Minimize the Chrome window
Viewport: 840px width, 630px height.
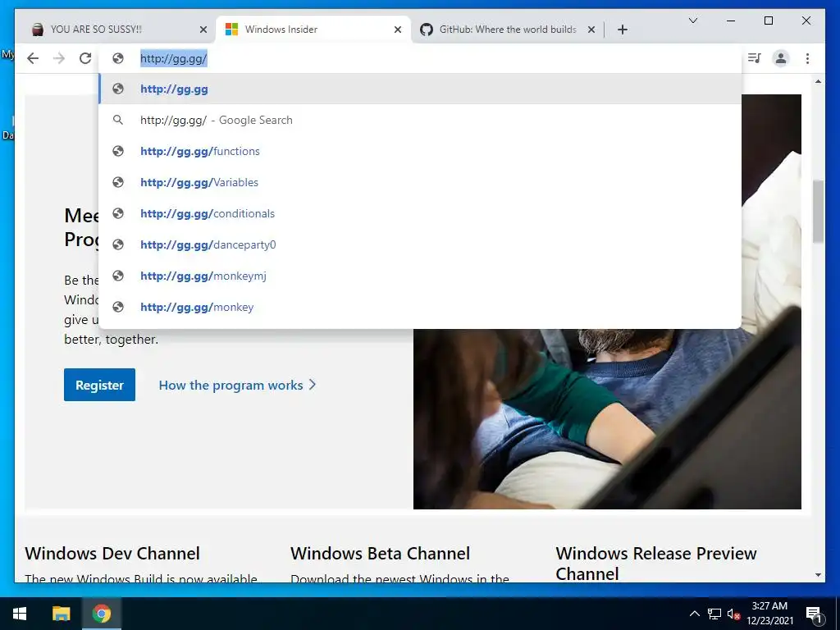(731, 21)
